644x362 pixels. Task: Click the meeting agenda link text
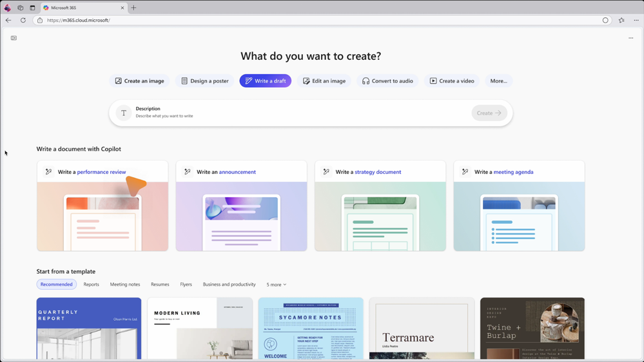513,172
